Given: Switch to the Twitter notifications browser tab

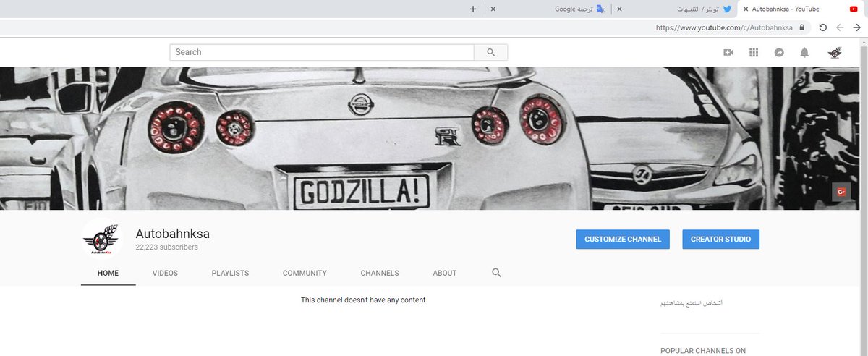Looking at the screenshot, I should [x=674, y=9].
